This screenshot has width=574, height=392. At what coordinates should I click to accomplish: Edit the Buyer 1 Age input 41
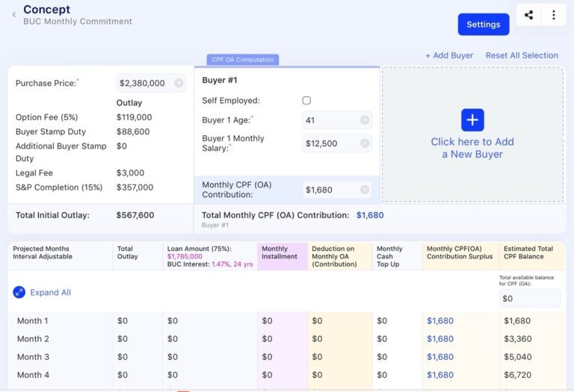(337, 120)
